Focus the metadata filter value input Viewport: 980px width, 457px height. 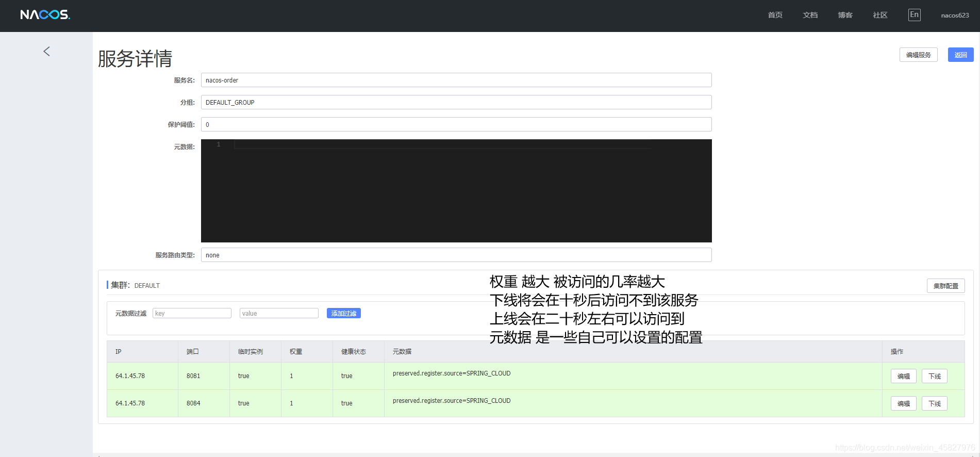point(279,313)
